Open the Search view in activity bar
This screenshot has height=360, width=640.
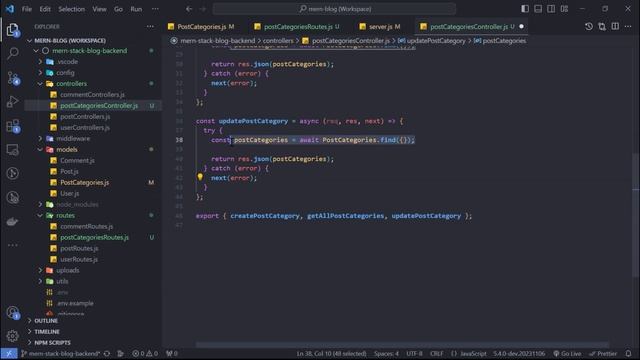13,53
